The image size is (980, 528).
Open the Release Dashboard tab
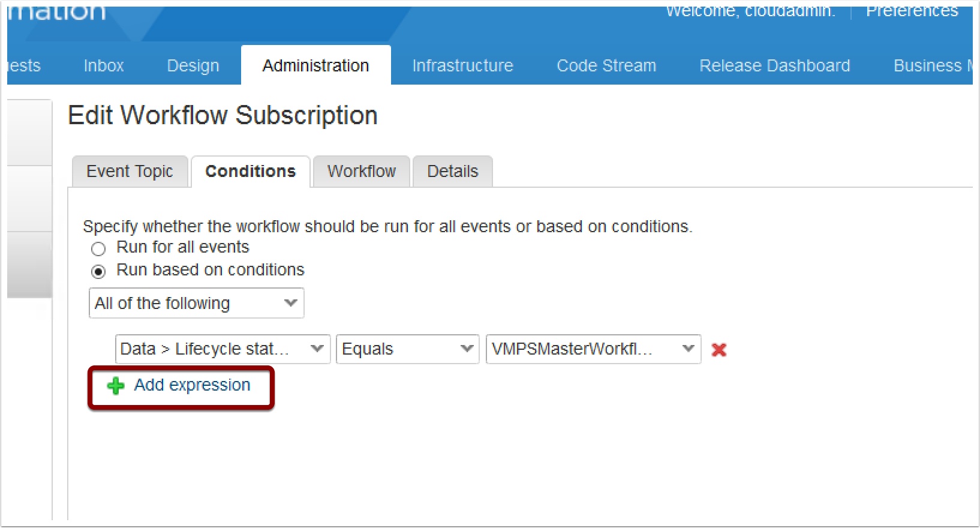tap(774, 65)
